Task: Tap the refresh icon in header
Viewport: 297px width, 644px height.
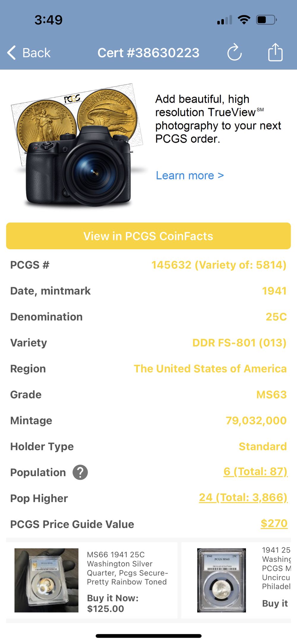Action: coord(234,53)
